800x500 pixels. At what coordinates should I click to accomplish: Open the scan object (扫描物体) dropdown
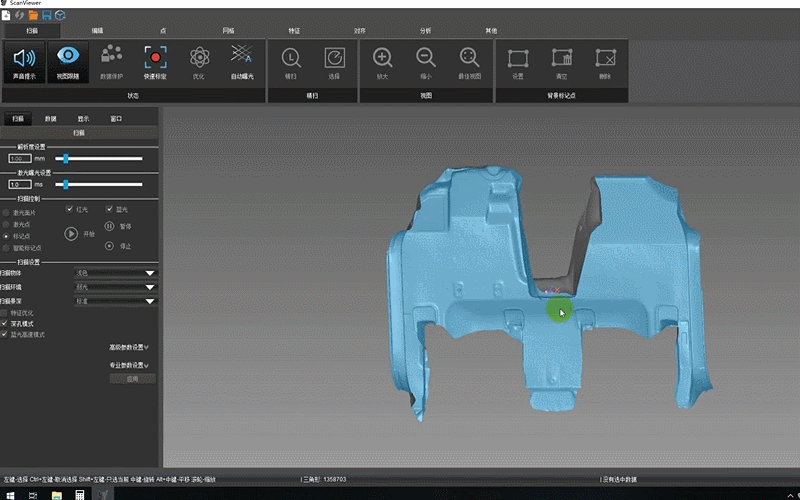(x=116, y=272)
